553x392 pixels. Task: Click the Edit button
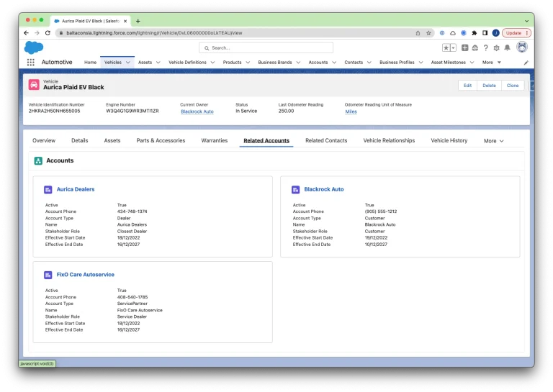(467, 85)
